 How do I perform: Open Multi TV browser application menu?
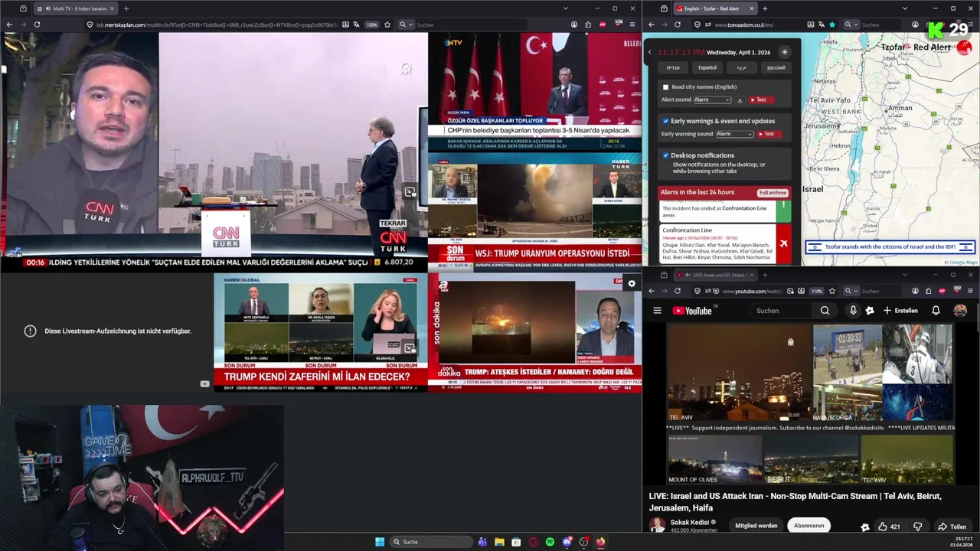coord(632,24)
